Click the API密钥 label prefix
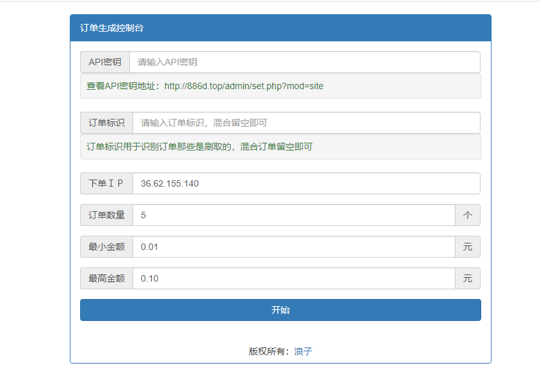Image resolution: width=540 pixels, height=392 pixels. [106, 62]
